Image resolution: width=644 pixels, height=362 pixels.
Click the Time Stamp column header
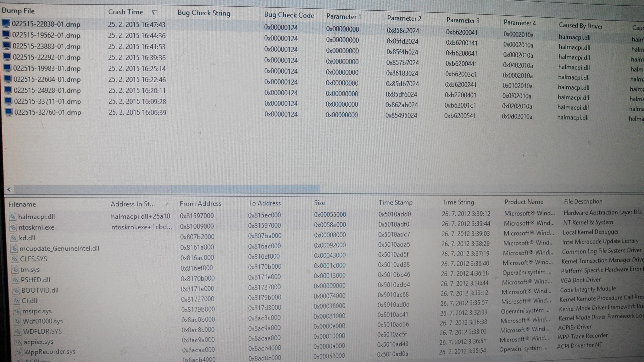tap(395, 203)
